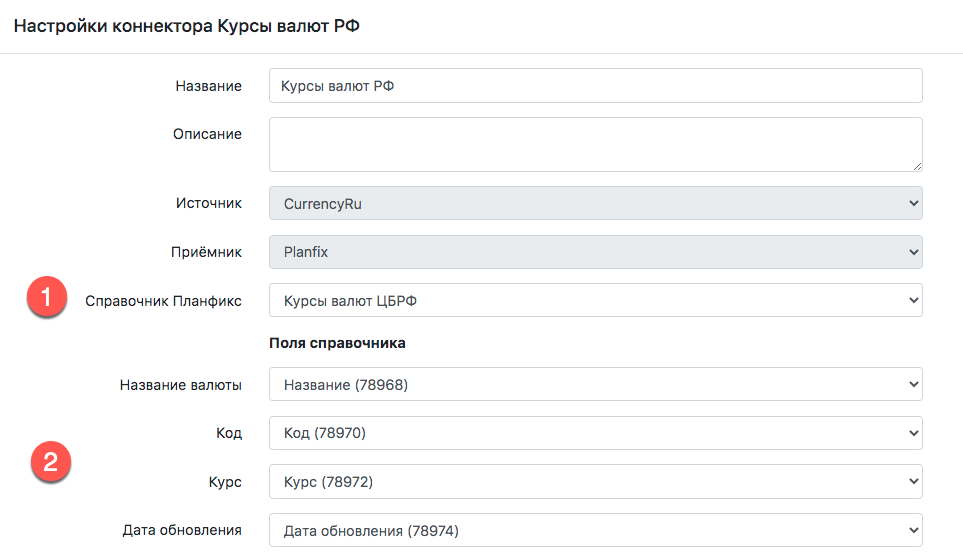Expand the Справочник Планфикс dropdown
Screen dimensions: 963x558
tap(595, 300)
